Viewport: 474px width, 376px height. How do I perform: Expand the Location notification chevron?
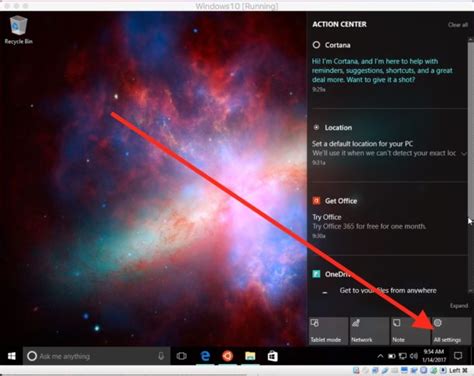tap(464, 154)
